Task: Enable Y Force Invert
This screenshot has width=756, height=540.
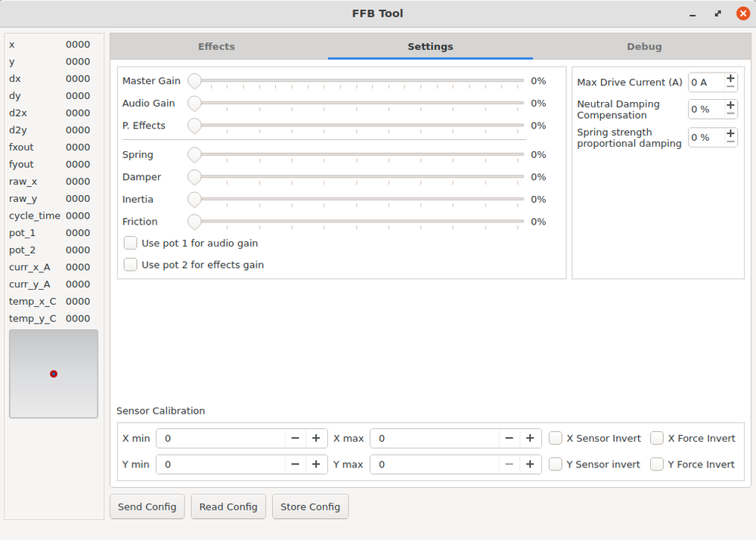Action: (656, 464)
